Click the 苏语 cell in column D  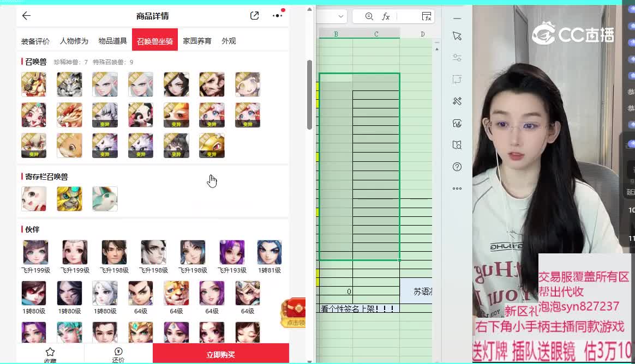coord(416,291)
